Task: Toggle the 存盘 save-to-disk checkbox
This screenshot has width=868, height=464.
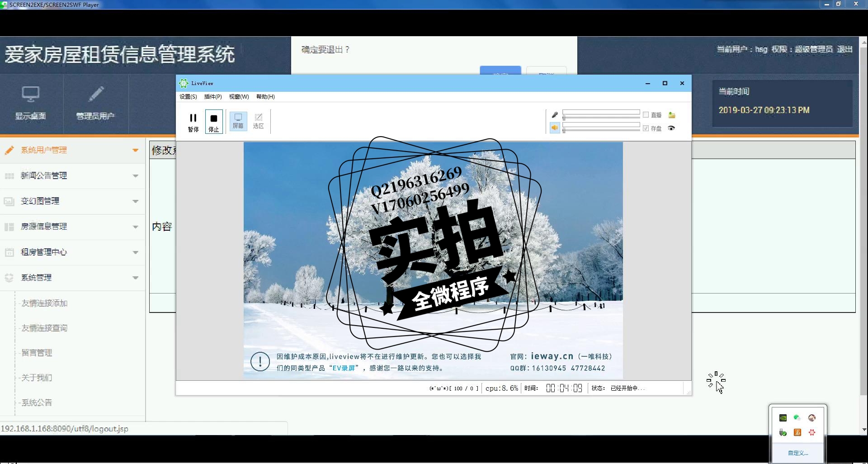Action: click(646, 128)
